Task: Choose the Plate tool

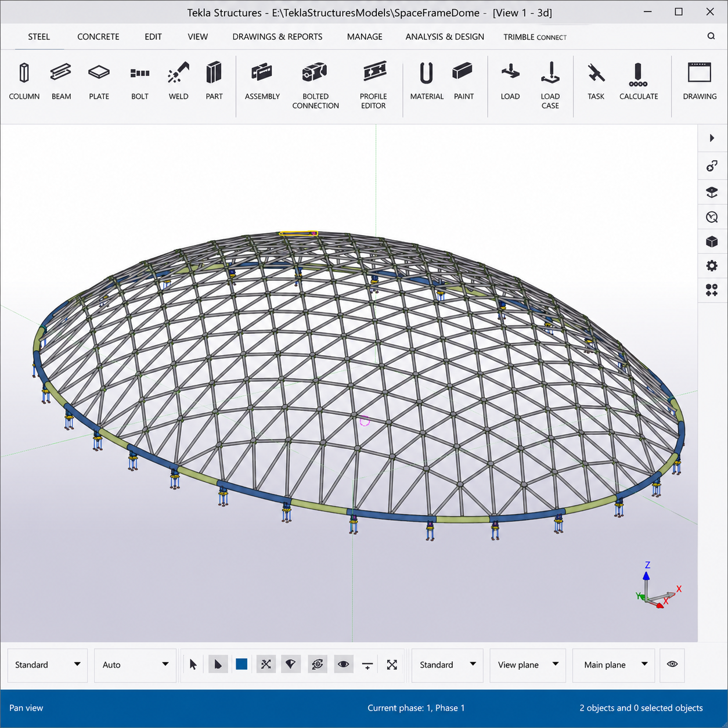Action: point(99,81)
